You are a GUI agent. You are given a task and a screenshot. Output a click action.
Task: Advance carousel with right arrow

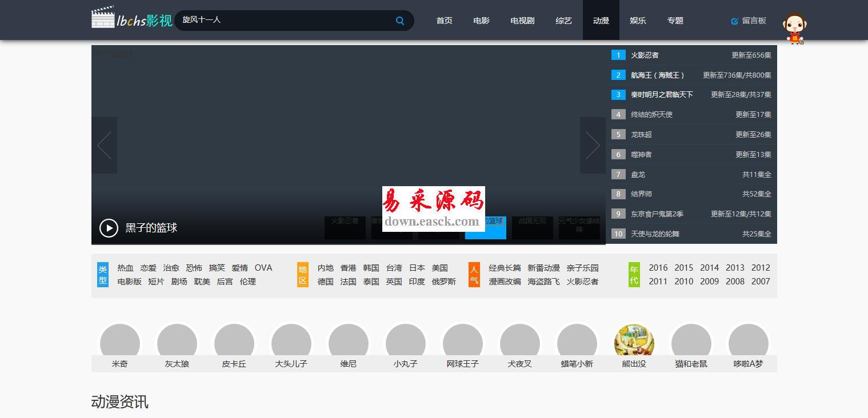tap(593, 145)
